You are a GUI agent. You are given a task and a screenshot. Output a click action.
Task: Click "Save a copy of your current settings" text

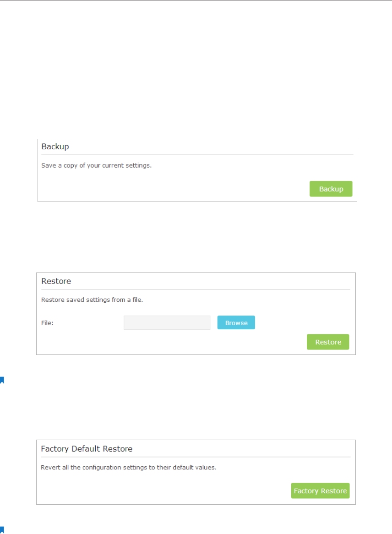point(96,165)
